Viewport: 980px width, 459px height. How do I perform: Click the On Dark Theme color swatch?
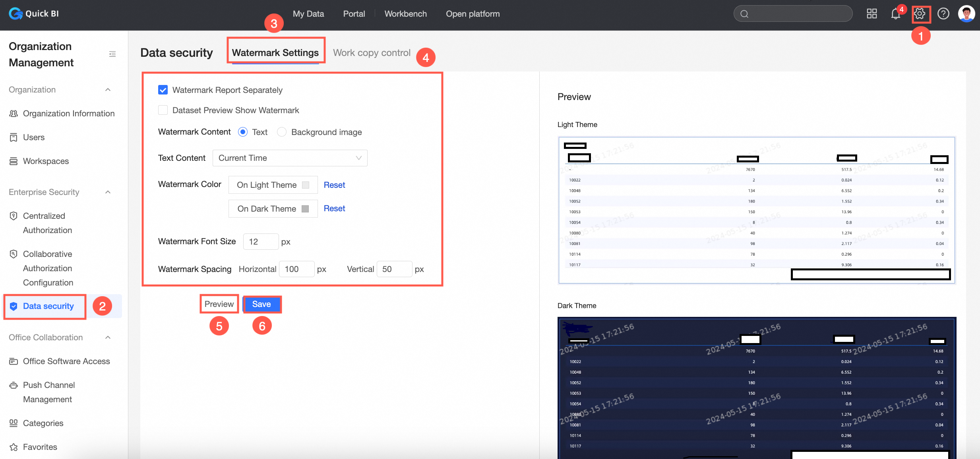(x=305, y=209)
